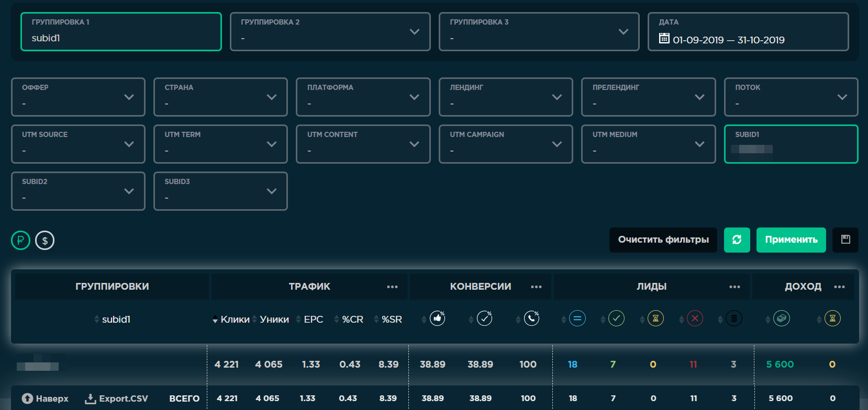
Task: Focus the ГРУППИРОВКА 1 subid1 field
Action: click(121, 32)
